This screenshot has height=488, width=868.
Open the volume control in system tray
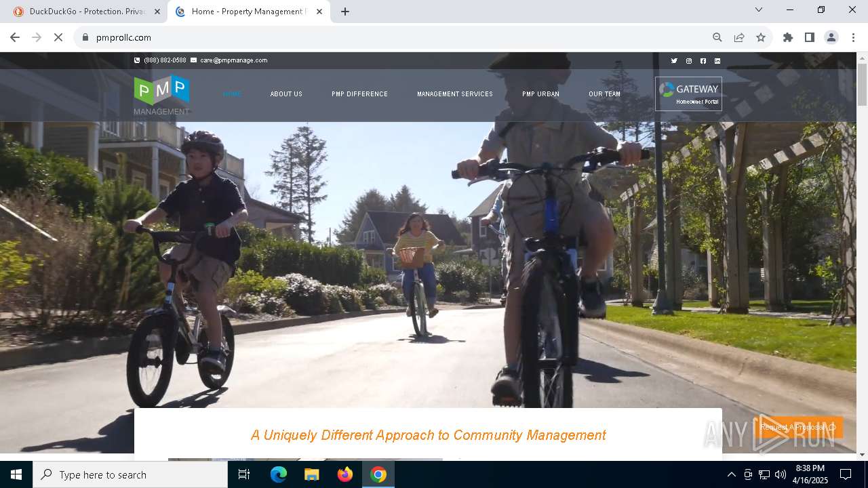click(781, 474)
